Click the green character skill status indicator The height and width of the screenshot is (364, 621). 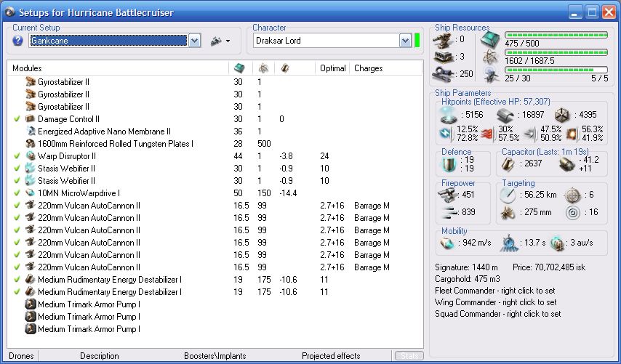tap(417, 41)
